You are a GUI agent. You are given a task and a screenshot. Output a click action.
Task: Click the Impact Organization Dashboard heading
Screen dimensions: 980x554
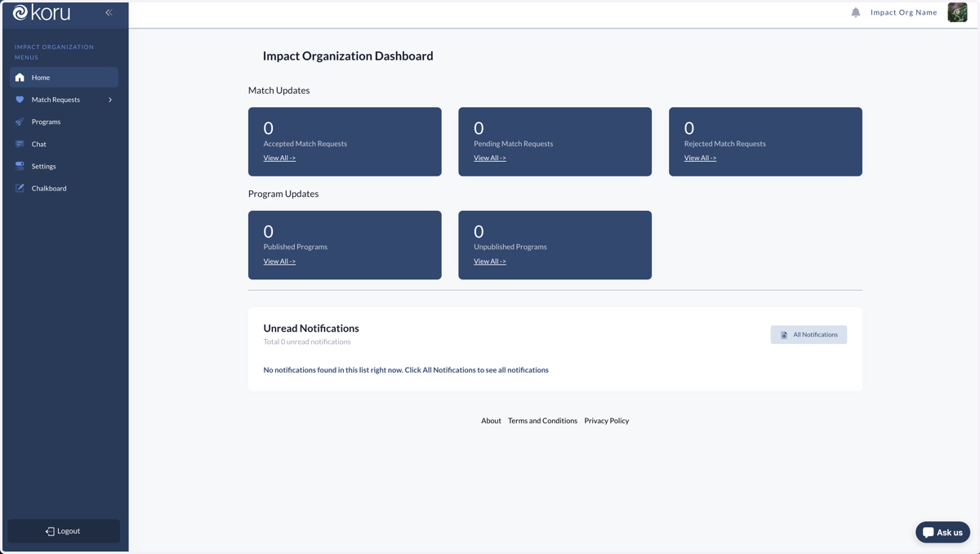coord(348,56)
